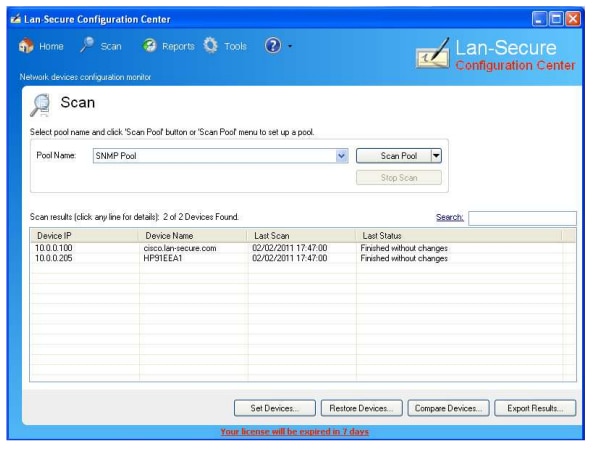Click the Reports globe icon
This screenshot has width=594, height=449.
click(149, 46)
